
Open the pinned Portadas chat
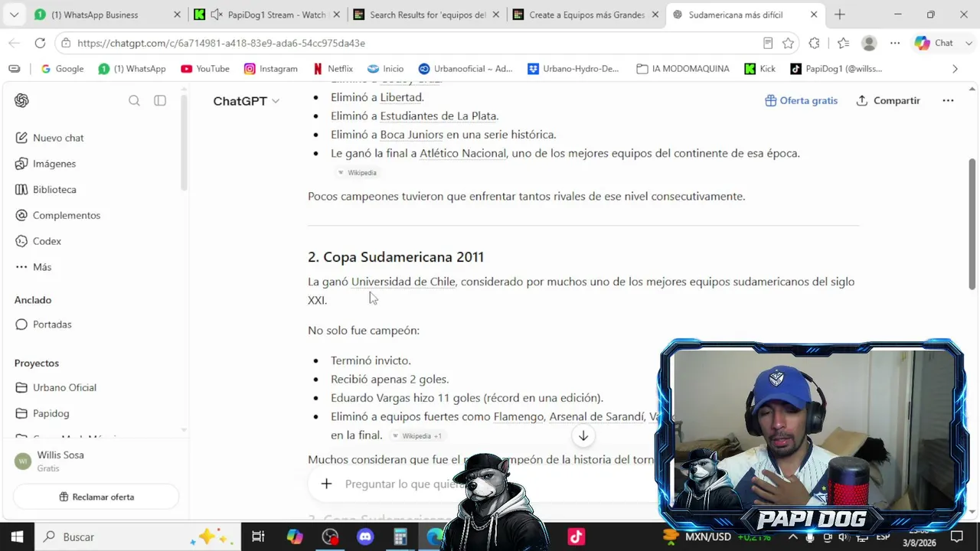point(43,324)
